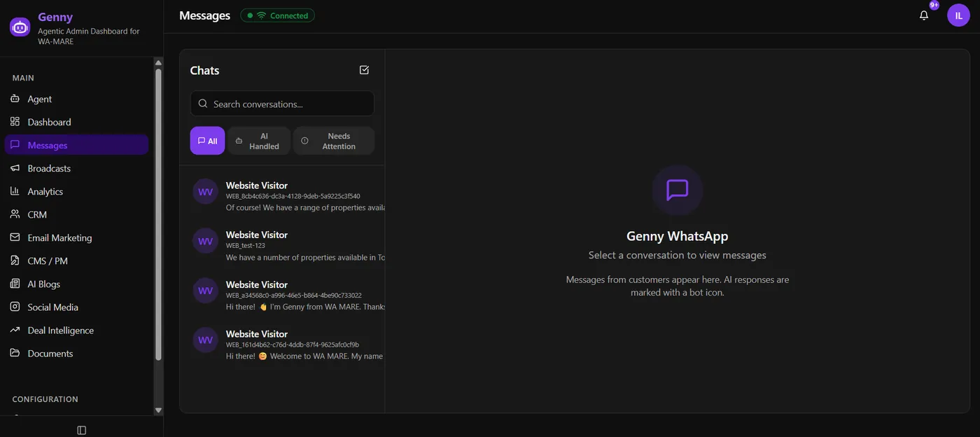Click the search magnifier icon
Viewport: 980px width, 437px height.
click(203, 104)
